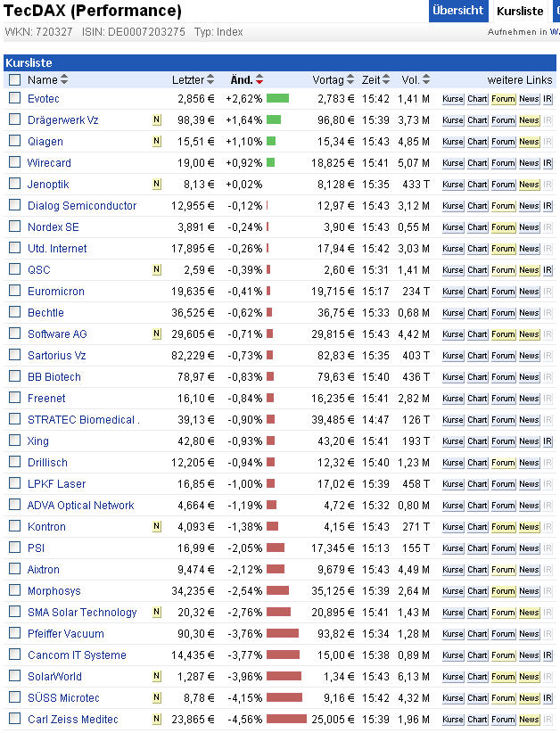The width and height of the screenshot is (560, 733).
Task: Open the Kursliste tab
Action: (x=520, y=11)
